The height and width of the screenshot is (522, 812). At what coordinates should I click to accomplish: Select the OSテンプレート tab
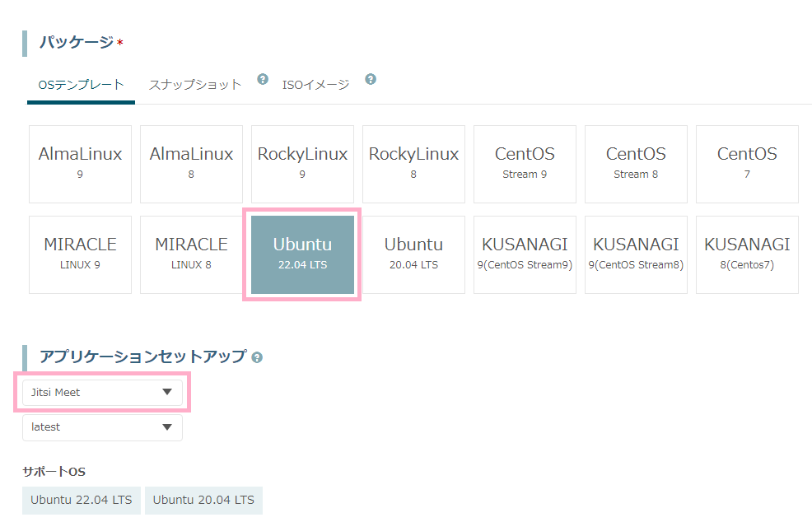click(x=81, y=85)
